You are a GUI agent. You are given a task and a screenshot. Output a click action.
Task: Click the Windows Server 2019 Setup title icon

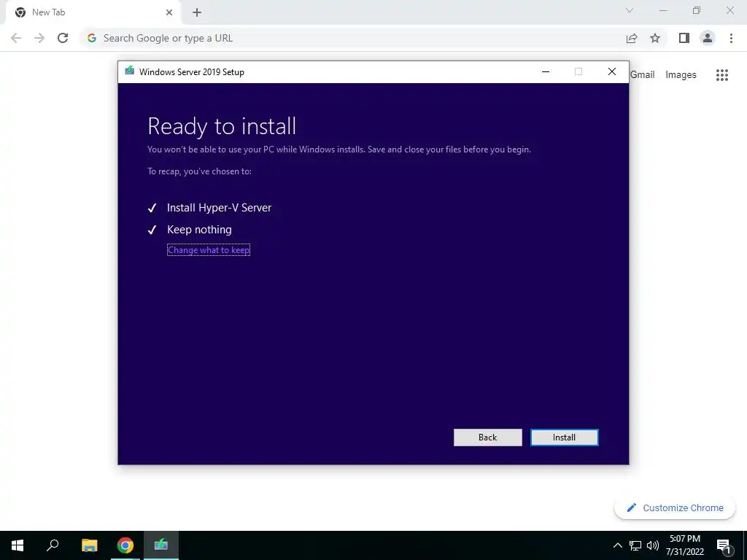[129, 71]
